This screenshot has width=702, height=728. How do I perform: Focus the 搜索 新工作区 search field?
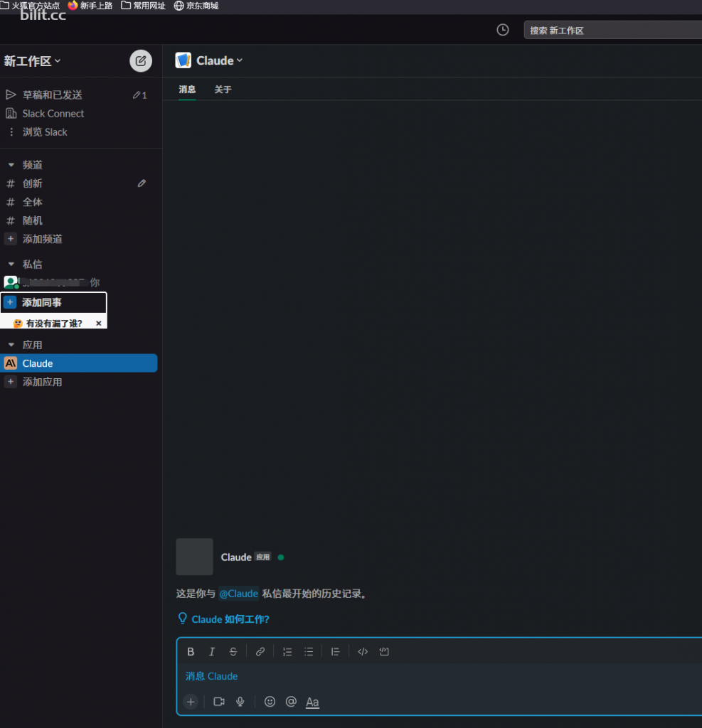click(613, 30)
